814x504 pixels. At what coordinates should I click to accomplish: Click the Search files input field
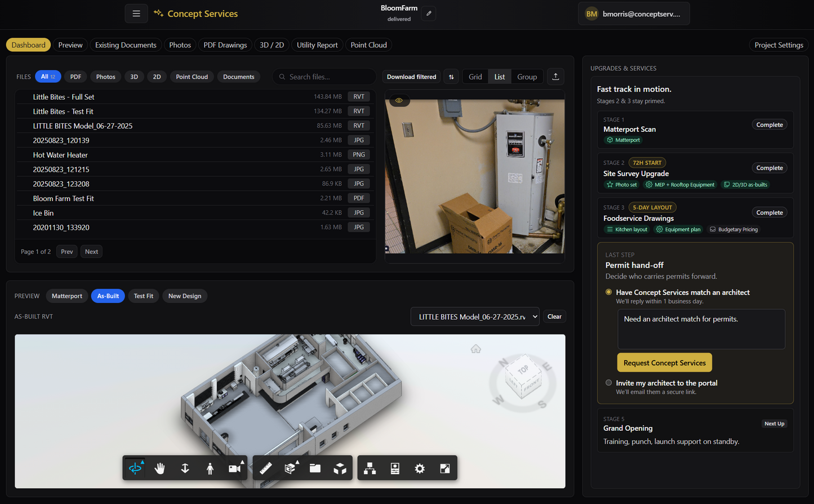(x=327, y=77)
